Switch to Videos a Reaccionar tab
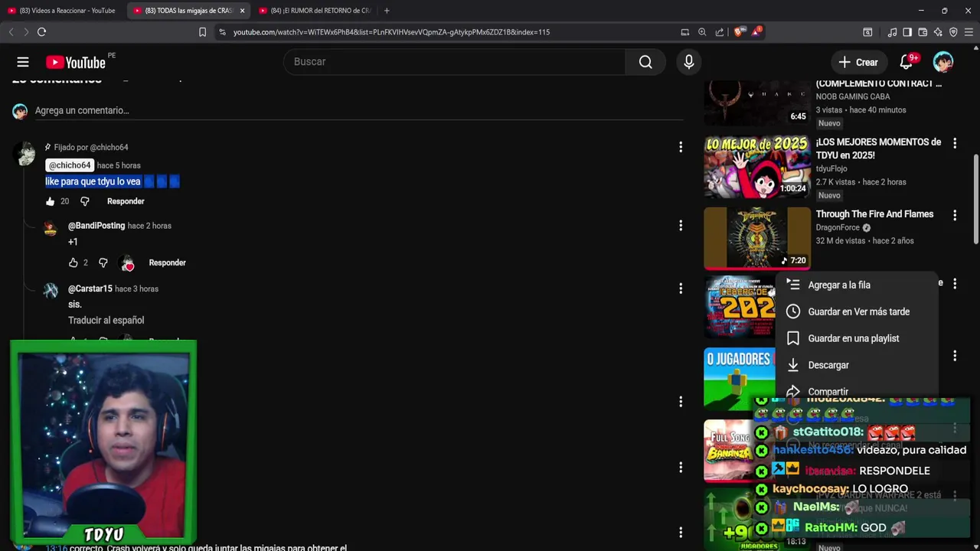 click(61, 11)
